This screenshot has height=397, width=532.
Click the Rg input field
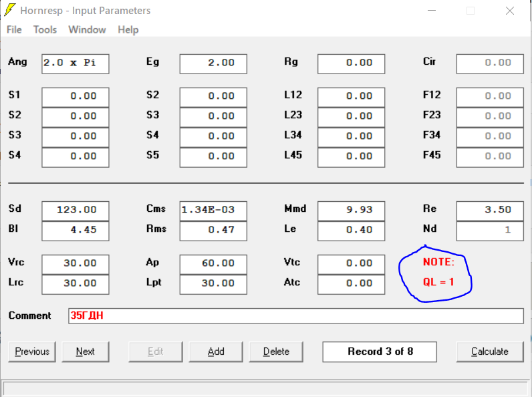click(351, 63)
